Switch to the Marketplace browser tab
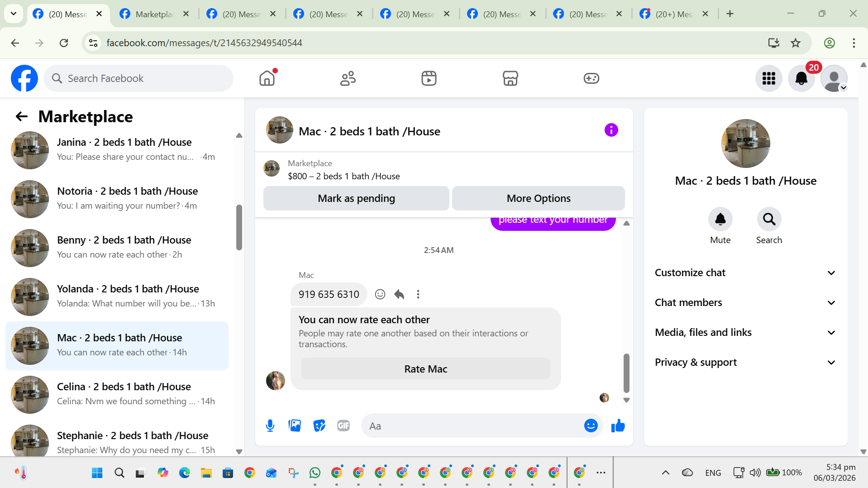Screen dimensions: 868x488 pos(154,14)
